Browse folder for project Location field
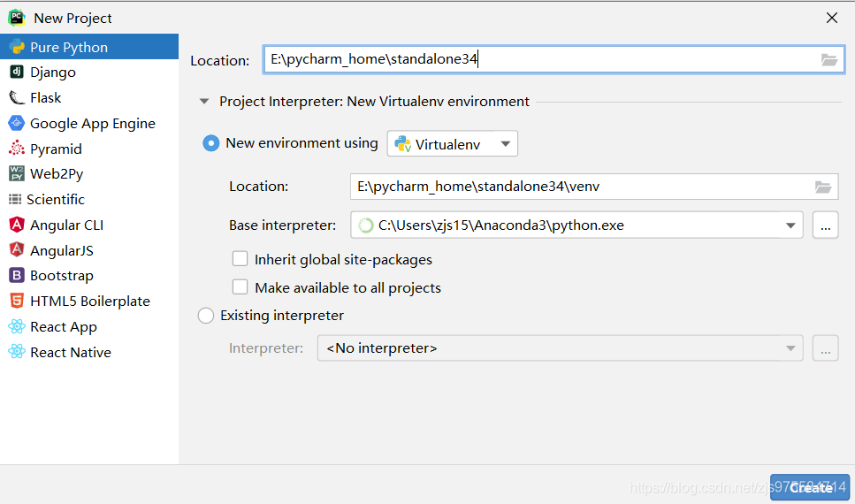The image size is (855, 504). (x=828, y=60)
